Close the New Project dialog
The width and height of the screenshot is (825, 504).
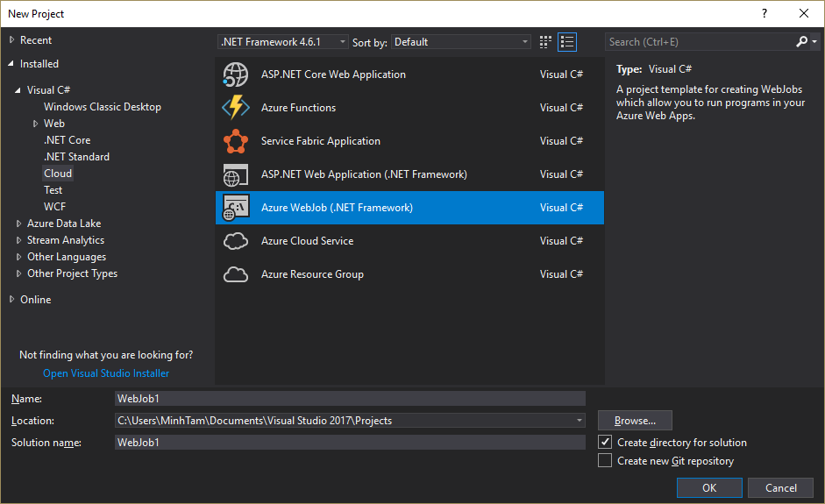coord(803,14)
